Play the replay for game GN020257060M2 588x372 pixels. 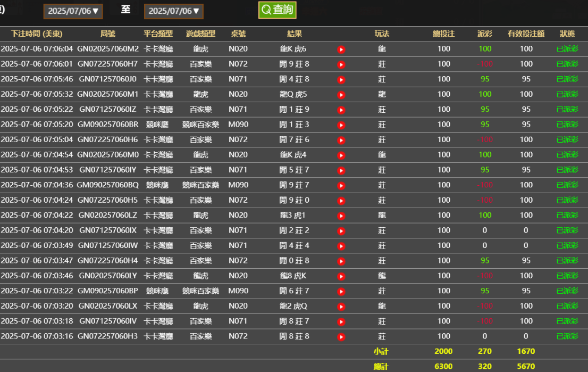click(340, 48)
